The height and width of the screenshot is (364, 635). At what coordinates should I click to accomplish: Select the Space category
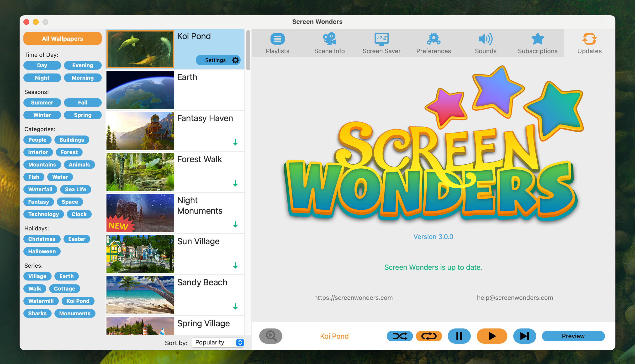70,202
